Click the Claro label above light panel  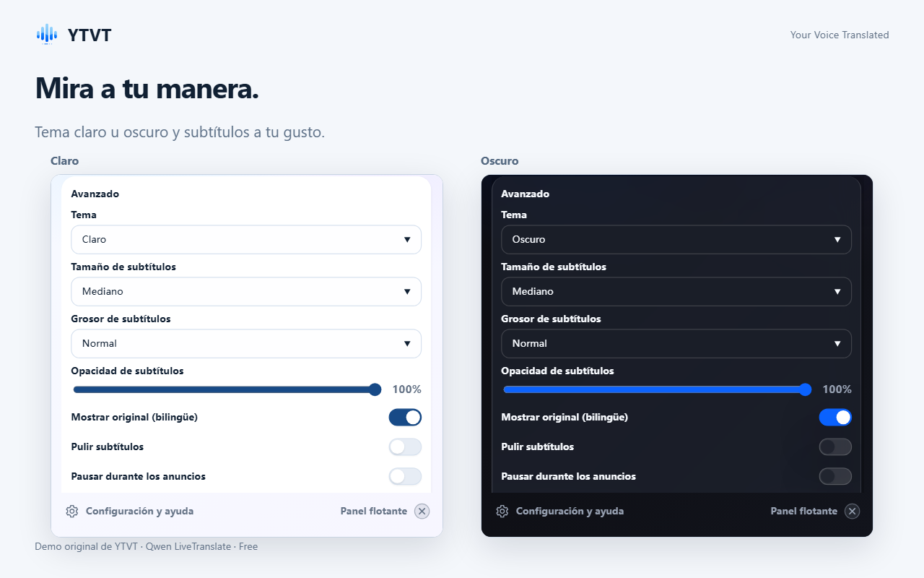click(65, 161)
